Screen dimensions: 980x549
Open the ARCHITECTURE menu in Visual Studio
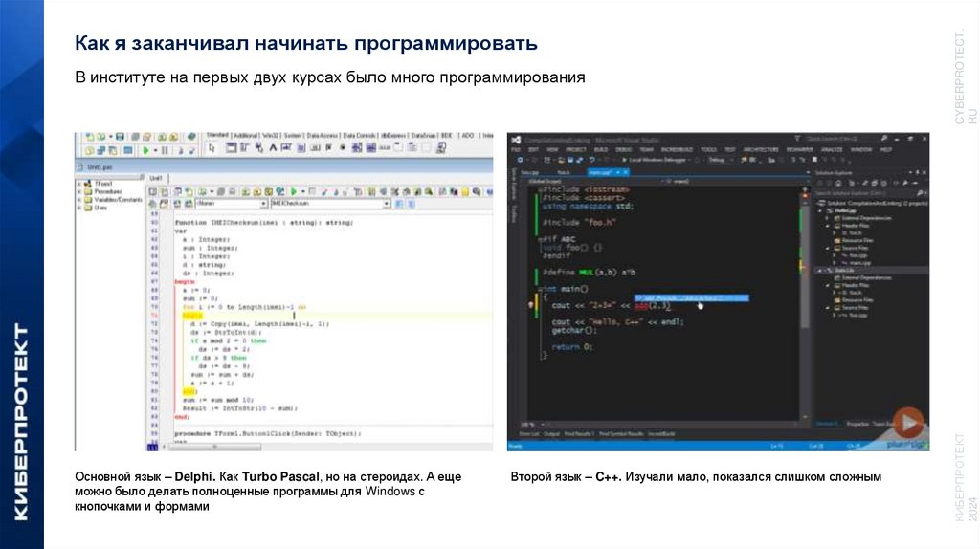coord(761,150)
